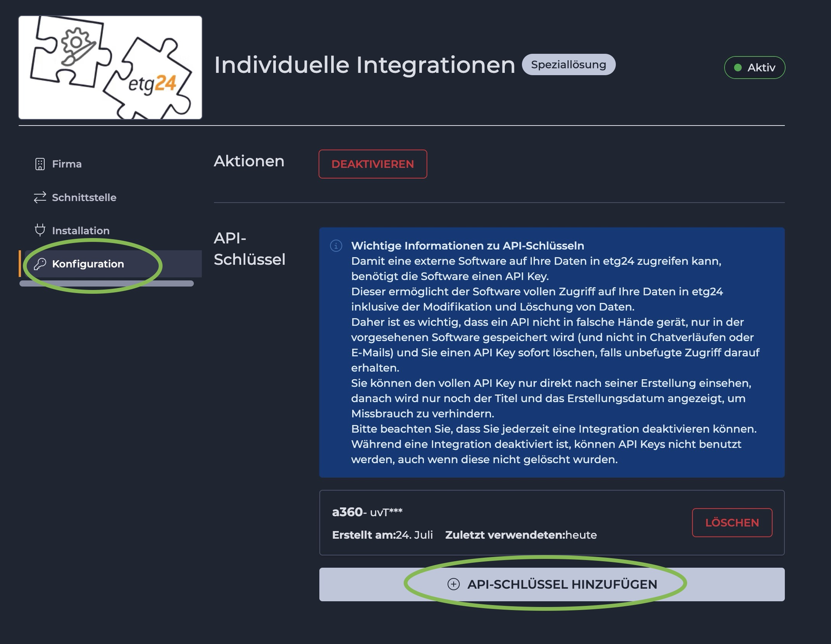Click the 'Individuelle Integrationen' title
This screenshot has height=644, width=831.
(x=365, y=65)
